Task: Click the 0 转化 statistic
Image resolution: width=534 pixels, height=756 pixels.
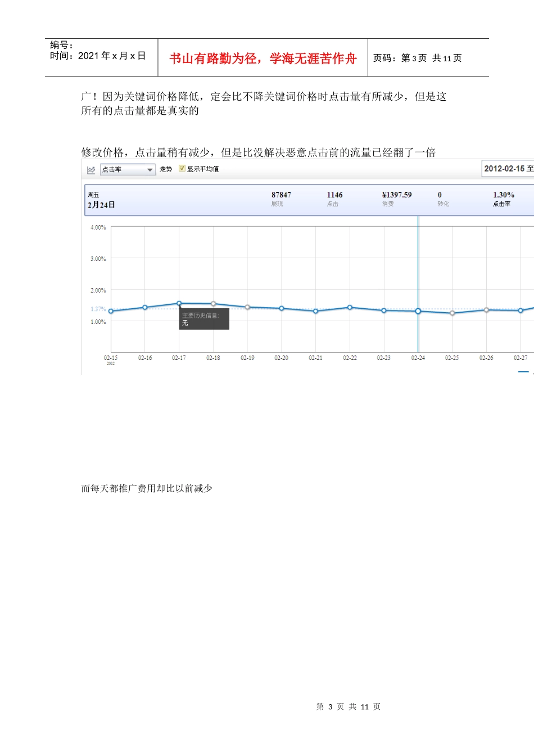Action: [x=443, y=199]
